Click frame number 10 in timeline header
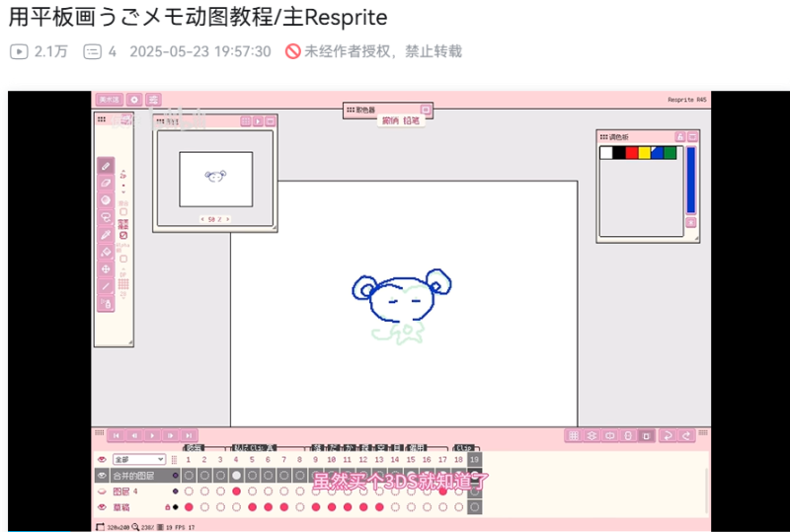790x532 pixels. [x=331, y=459]
